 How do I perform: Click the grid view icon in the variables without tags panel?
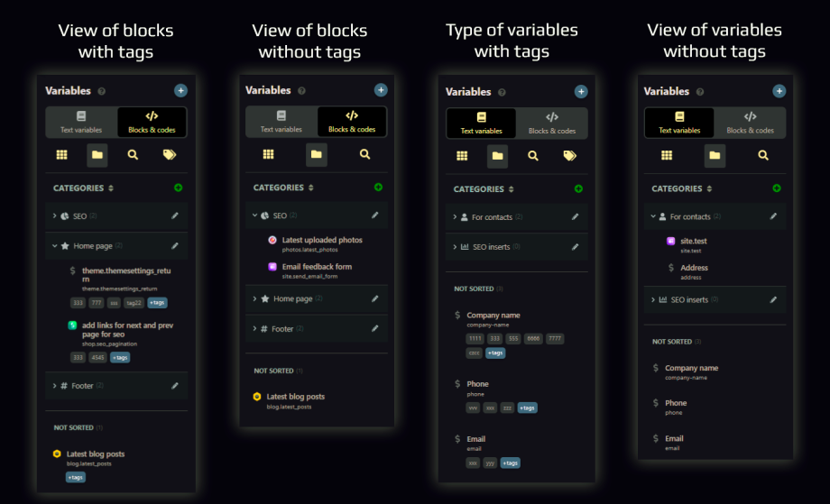click(x=667, y=155)
